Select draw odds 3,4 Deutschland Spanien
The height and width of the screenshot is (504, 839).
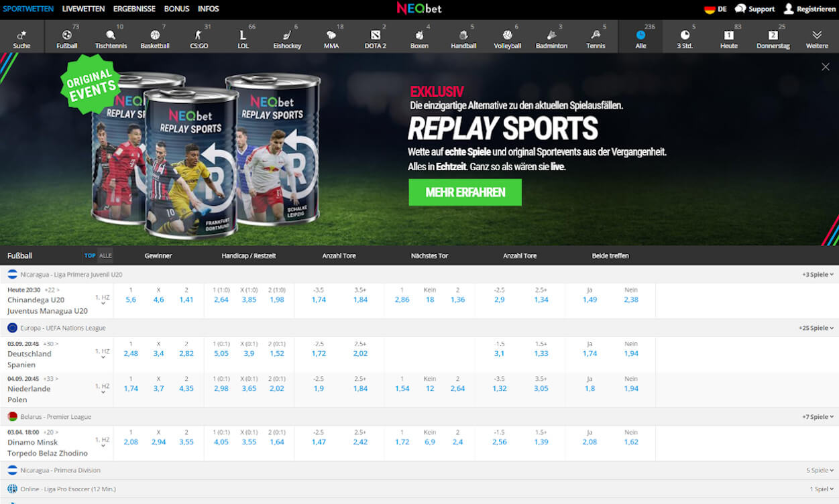pyautogui.click(x=158, y=353)
